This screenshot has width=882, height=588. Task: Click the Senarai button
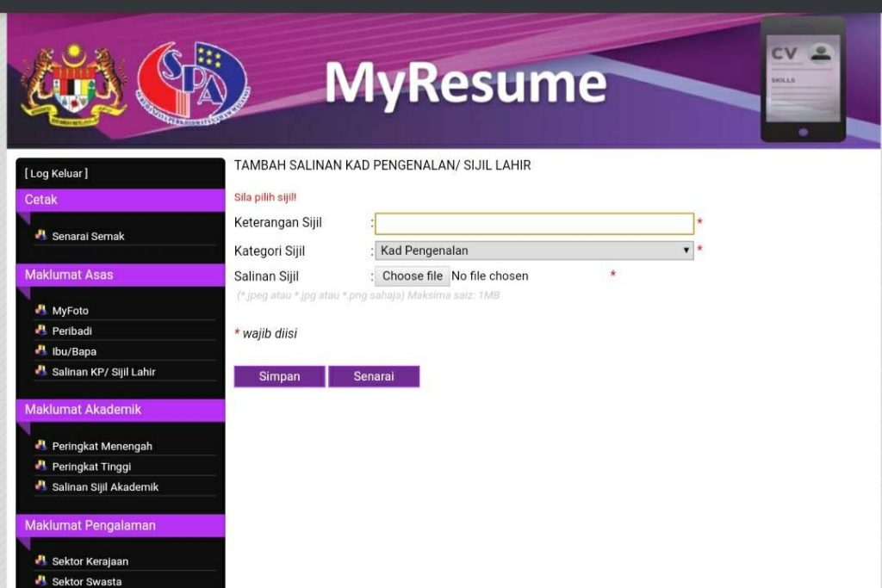[x=374, y=376]
